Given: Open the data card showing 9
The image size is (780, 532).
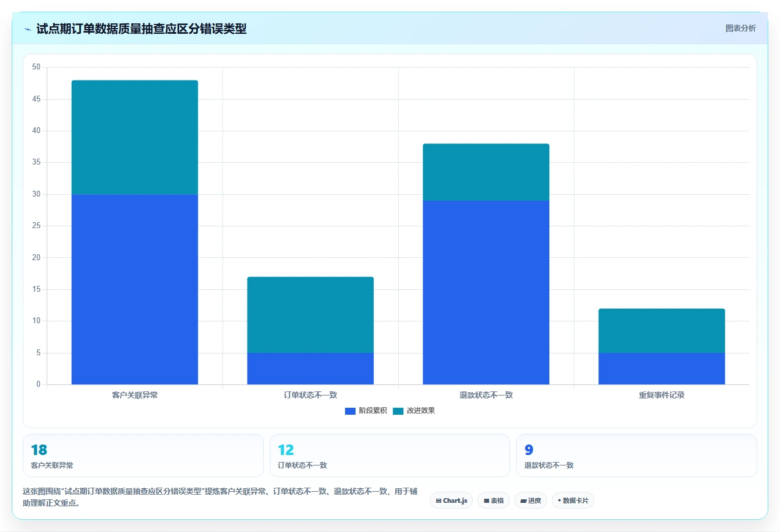Looking at the screenshot, I should click(636, 456).
